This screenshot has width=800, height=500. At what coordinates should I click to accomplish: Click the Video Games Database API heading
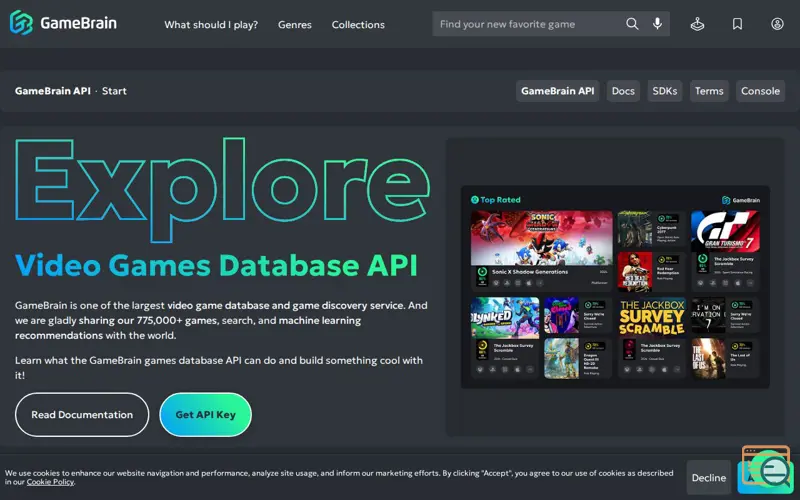216,265
